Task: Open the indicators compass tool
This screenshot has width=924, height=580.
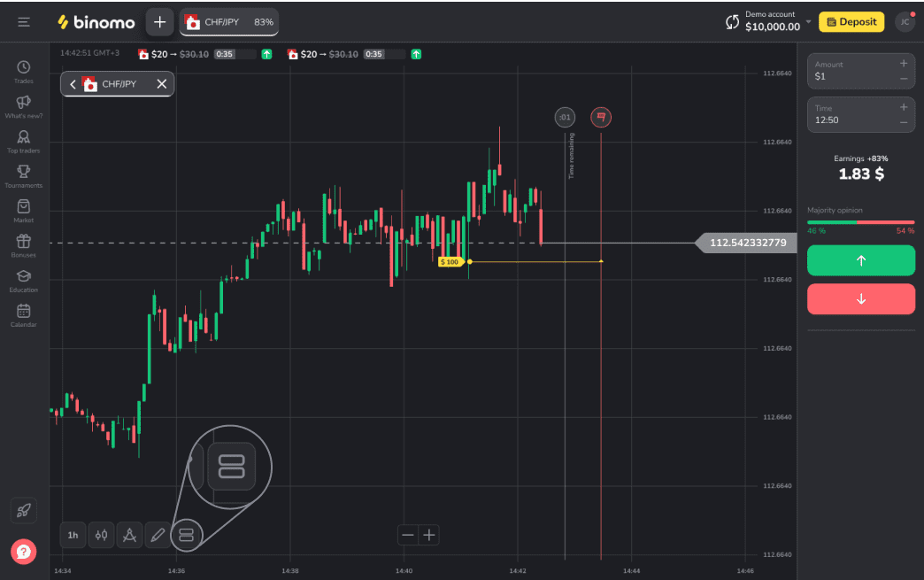Action: tap(129, 535)
